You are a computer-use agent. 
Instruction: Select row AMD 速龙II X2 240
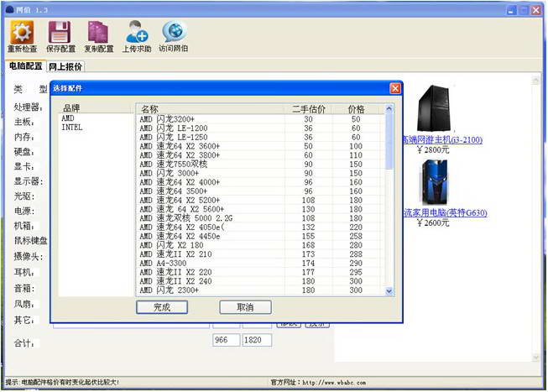click(259, 281)
